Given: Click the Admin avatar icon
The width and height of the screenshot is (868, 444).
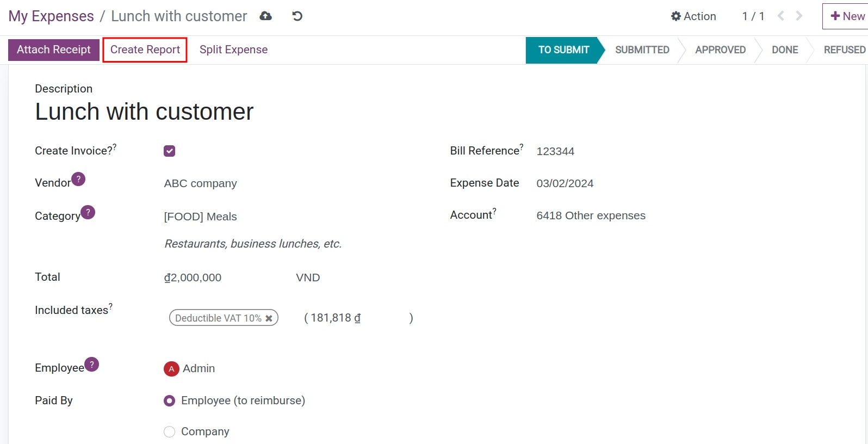Looking at the screenshot, I should tap(171, 369).
